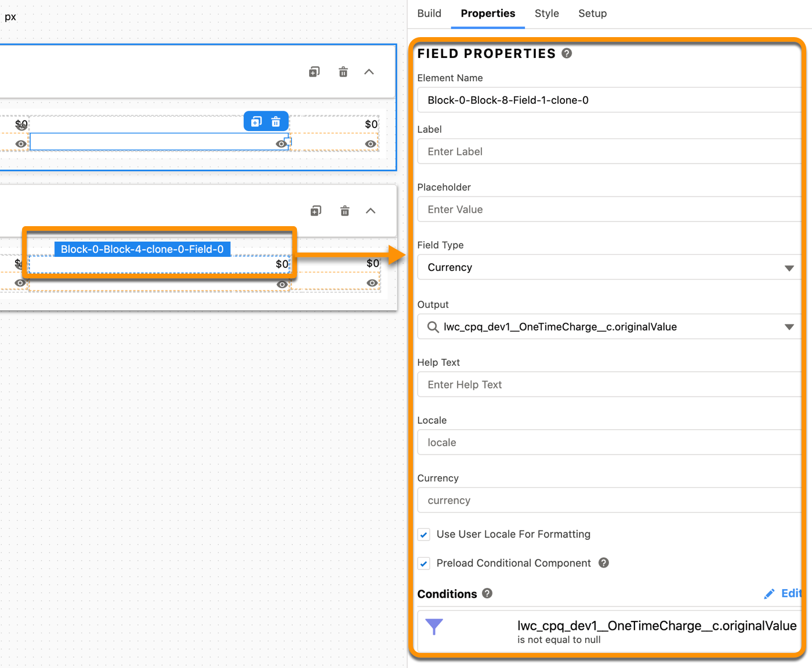812x668 pixels.
Task: Toggle eye icon at right edge of second block
Action: tap(372, 283)
